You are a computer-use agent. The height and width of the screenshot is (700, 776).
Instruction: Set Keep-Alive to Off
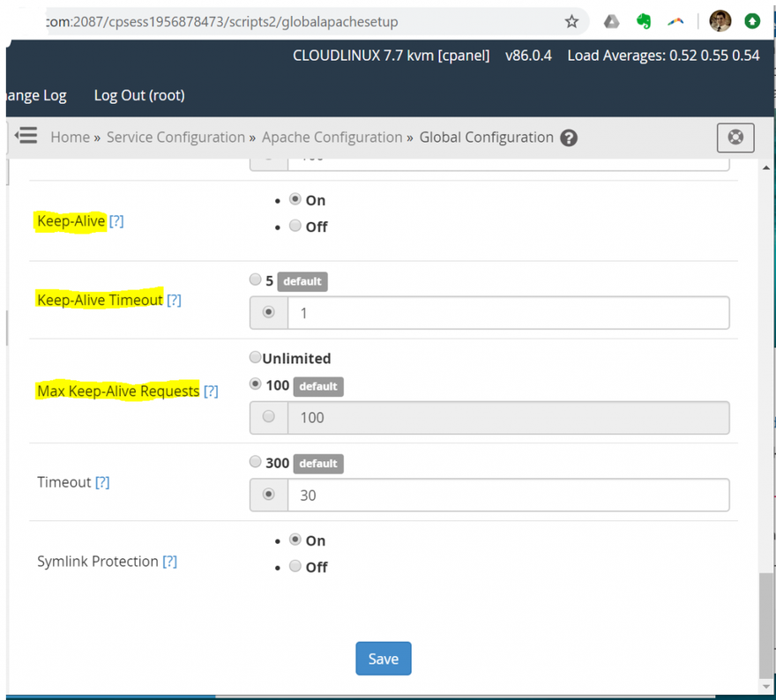[295, 226]
